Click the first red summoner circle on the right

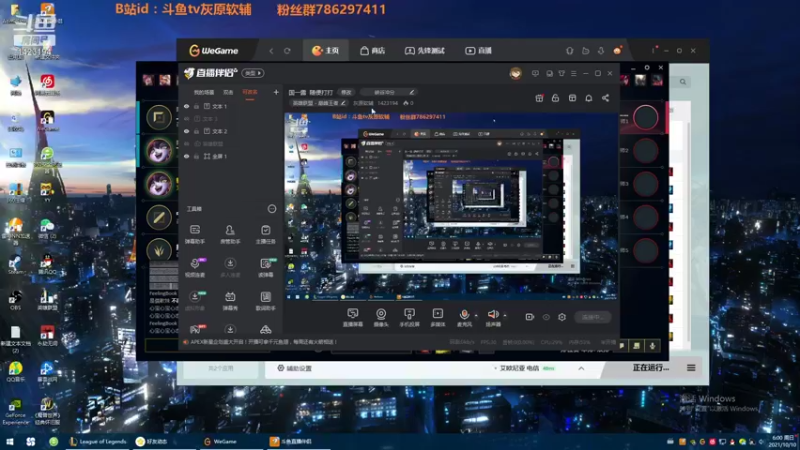pos(645,117)
